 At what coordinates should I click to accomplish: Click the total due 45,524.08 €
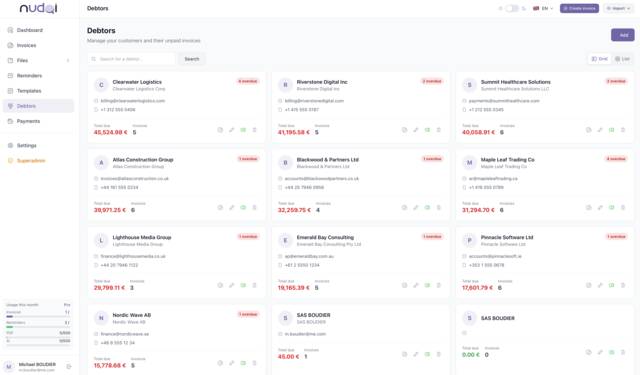[111, 132]
